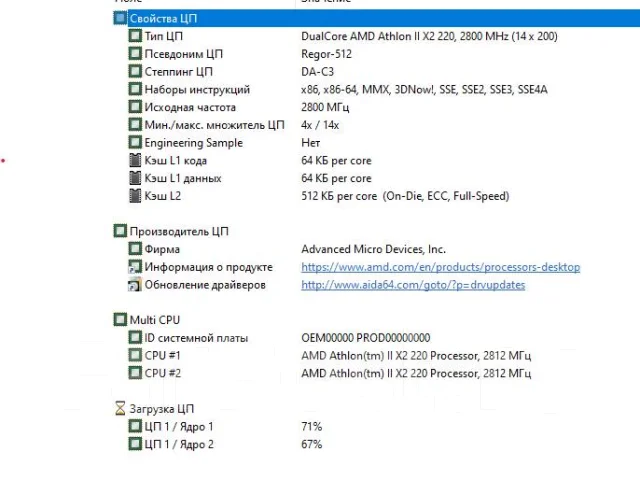640x494 pixels.
Task: Select the Фирма field label
Action: pos(162,249)
